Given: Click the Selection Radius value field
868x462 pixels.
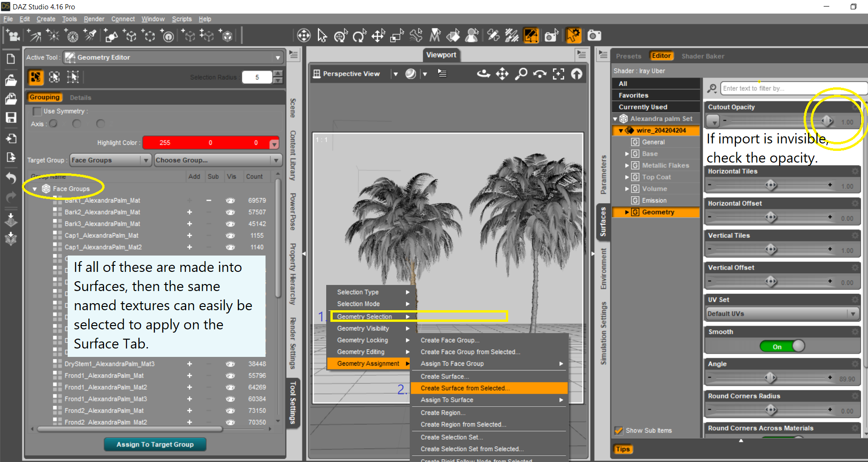Looking at the screenshot, I should pyautogui.click(x=257, y=78).
